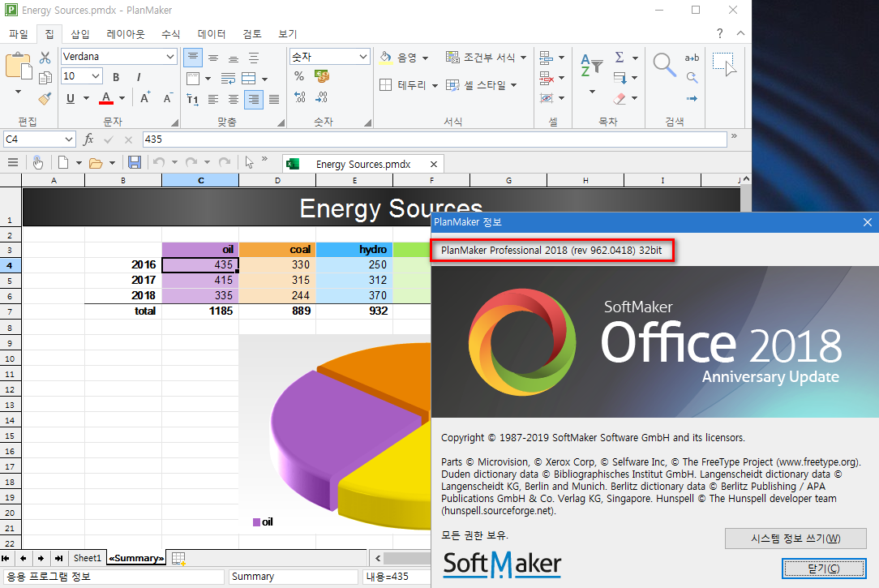Viewport: 879px width, 588px height.
Task: Click the Cut scissors icon
Action: coord(45,58)
